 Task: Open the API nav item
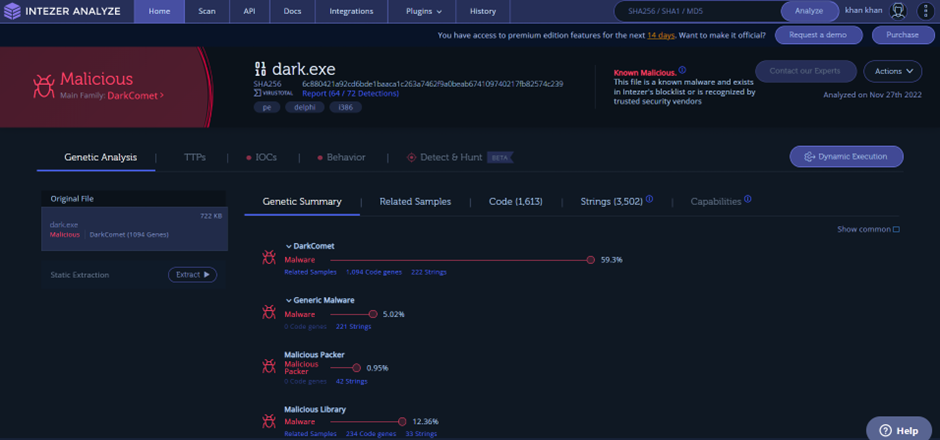point(249,11)
